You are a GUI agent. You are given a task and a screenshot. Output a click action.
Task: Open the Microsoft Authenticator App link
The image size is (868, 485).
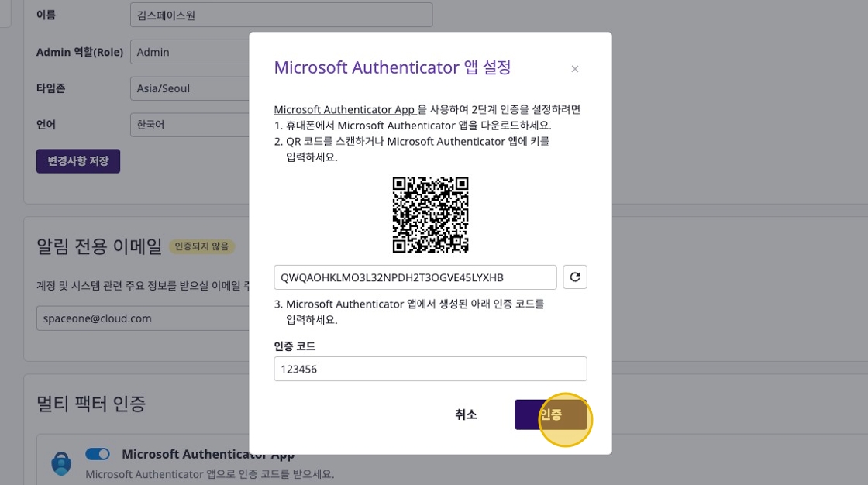[x=345, y=109]
